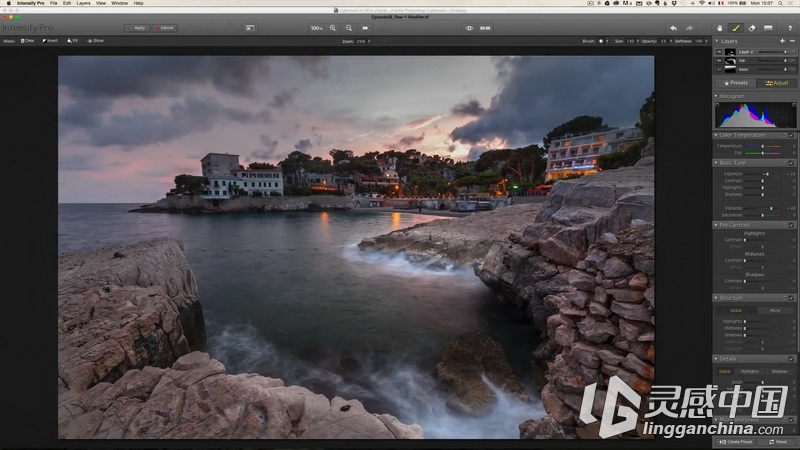
Task: Click the Apply button
Action: pyautogui.click(x=137, y=28)
